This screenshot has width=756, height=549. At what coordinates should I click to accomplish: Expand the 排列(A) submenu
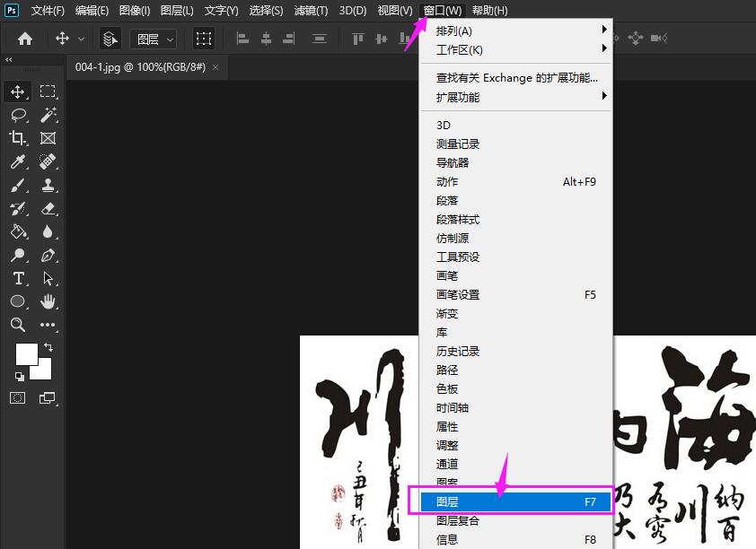coord(516,30)
